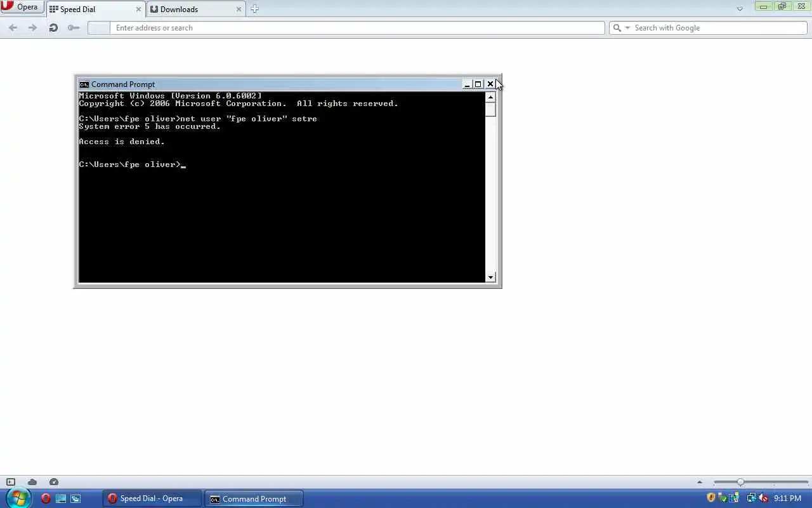Click the 'System error 5 has occurred.' text
Image resolution: width=812 pixels, height=508 pixels.
coord(150,126)
